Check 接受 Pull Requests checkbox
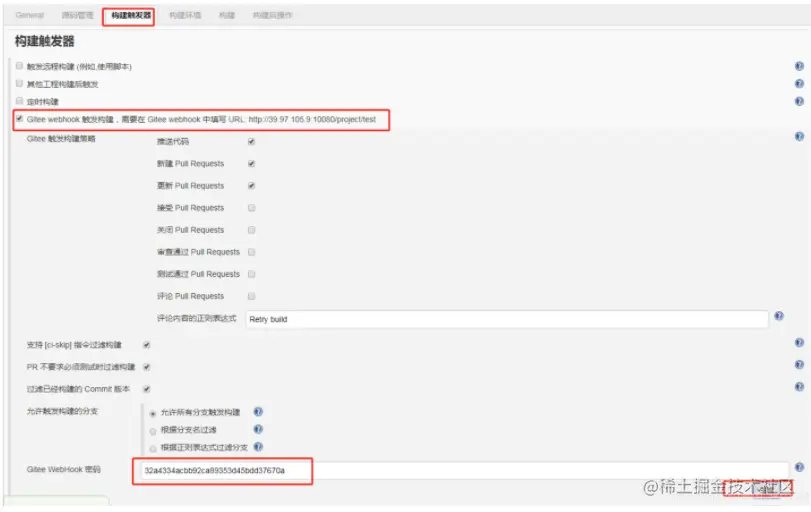The image size is (811, 512). click(x=251, y=208)
